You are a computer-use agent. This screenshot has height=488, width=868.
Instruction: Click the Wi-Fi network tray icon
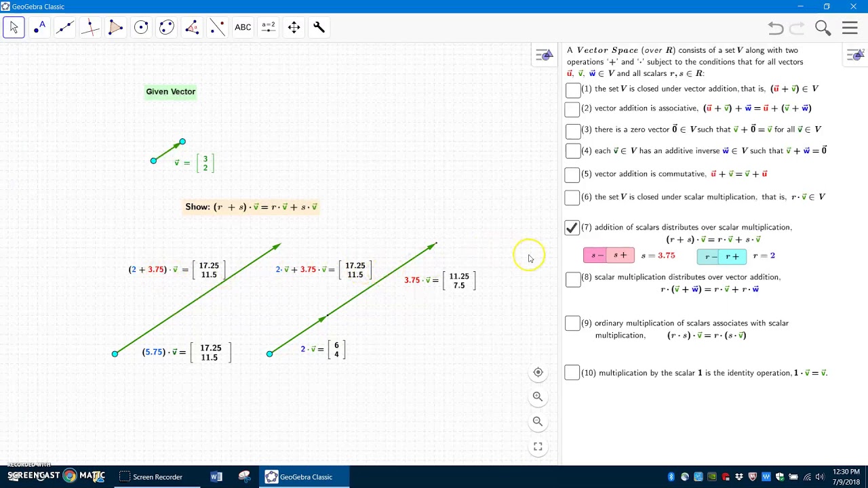[x=807, y=477]
